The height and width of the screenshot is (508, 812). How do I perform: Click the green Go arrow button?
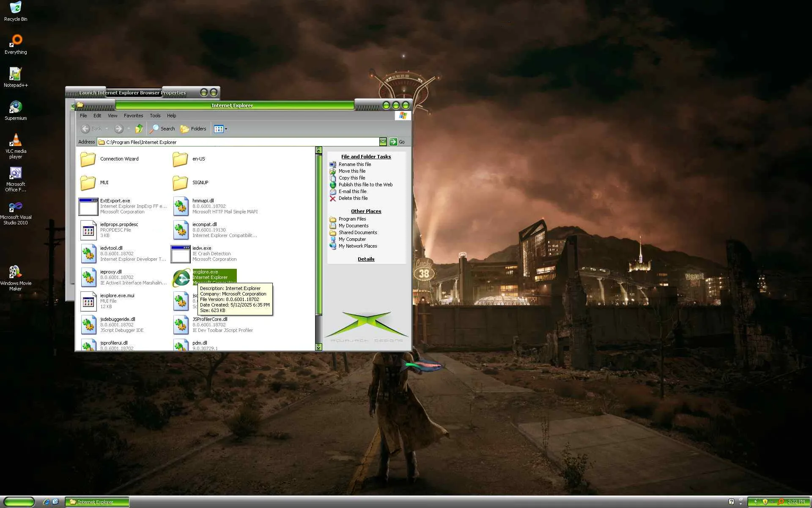click(393, 142)
